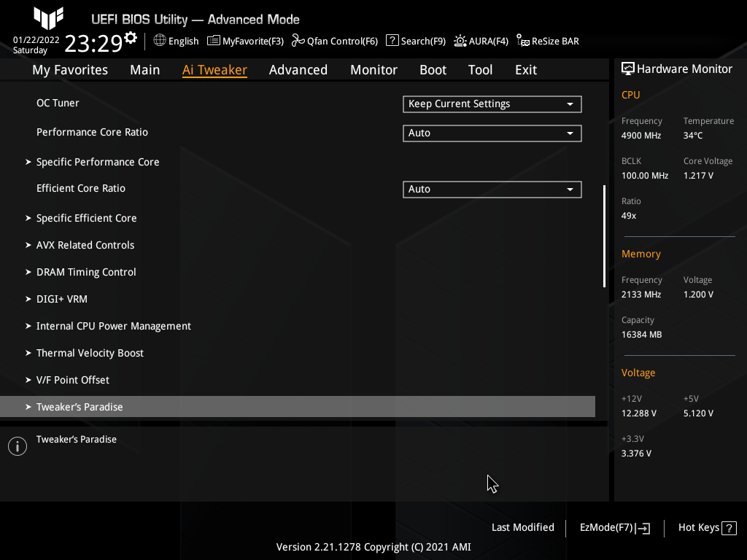Open the clock settings gear icon

[x=131, y=38]
